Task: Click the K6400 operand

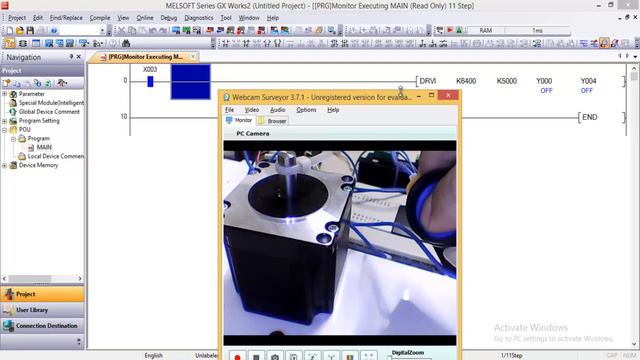Action: pyautogui.click(x=466, y=81)
